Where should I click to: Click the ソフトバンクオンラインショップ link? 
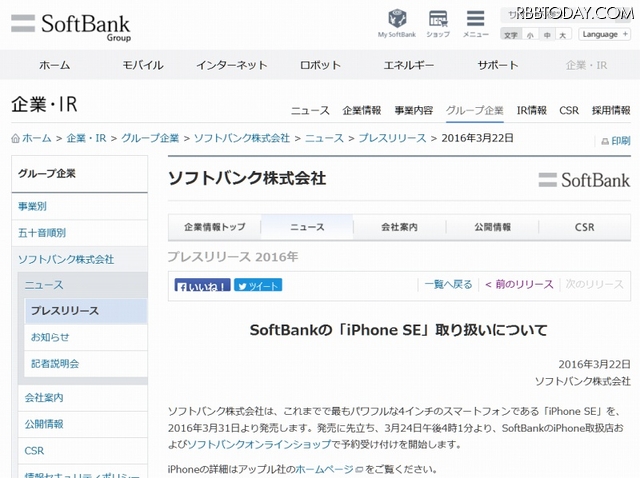point(259,445)
